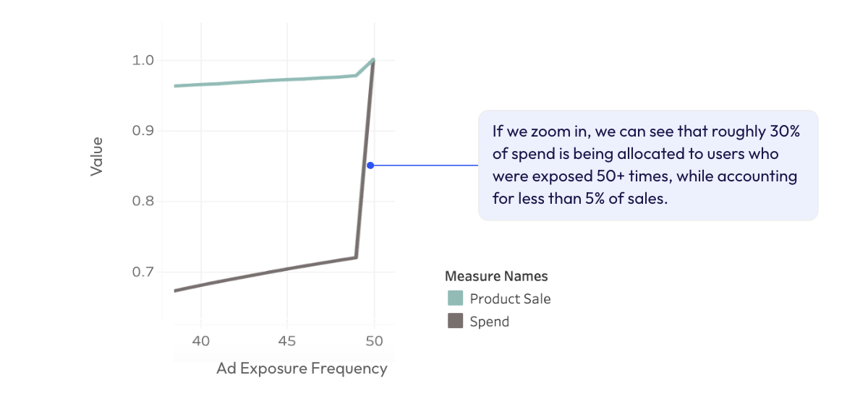Click the 45 tick on x-axis

click(x=287, y=340)
